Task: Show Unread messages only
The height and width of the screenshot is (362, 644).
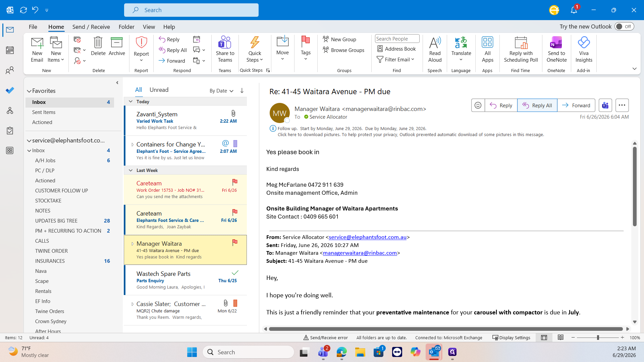Action: coord(159,90)
